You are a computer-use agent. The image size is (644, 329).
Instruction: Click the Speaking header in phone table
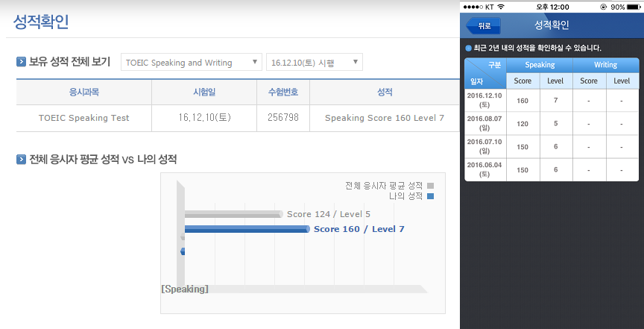point(540,65)
